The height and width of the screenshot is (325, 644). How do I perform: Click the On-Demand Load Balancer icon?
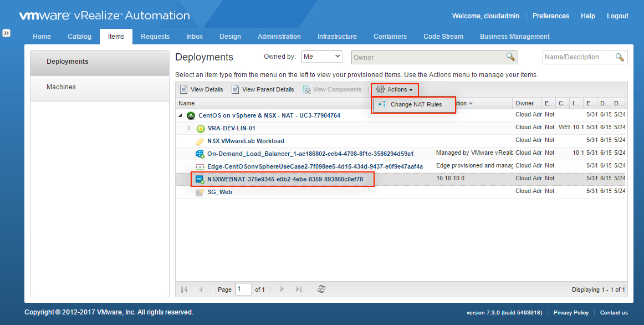(200, 154)
